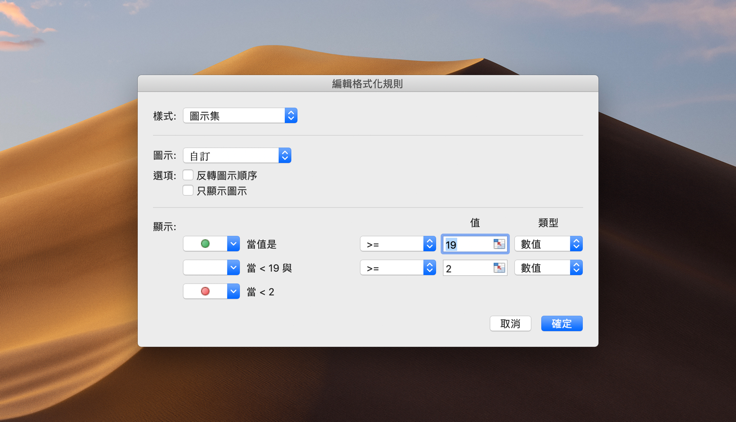Open the 數值 type dropdown for first rule
Viewport: 736px width, 422px height.
coord(548,244)
